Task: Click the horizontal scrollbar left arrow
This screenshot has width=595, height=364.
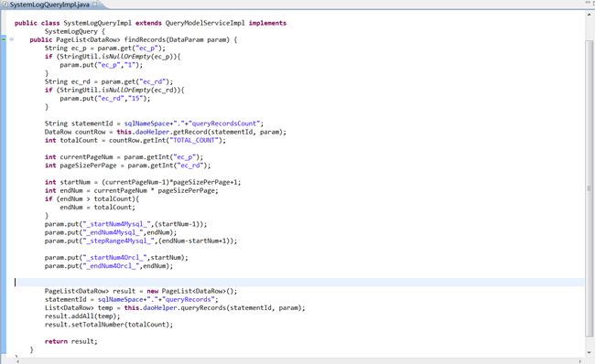Action: point(17,361)
